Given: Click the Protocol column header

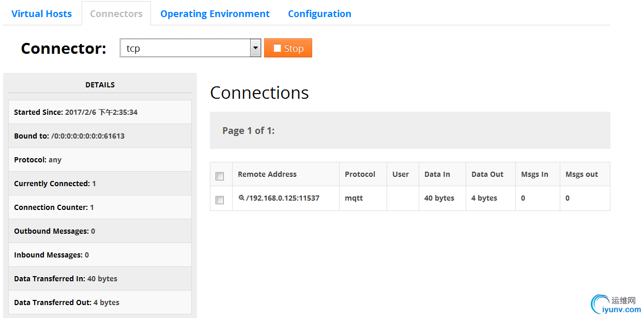Looking at the screenshot, I should pos(360,174).
